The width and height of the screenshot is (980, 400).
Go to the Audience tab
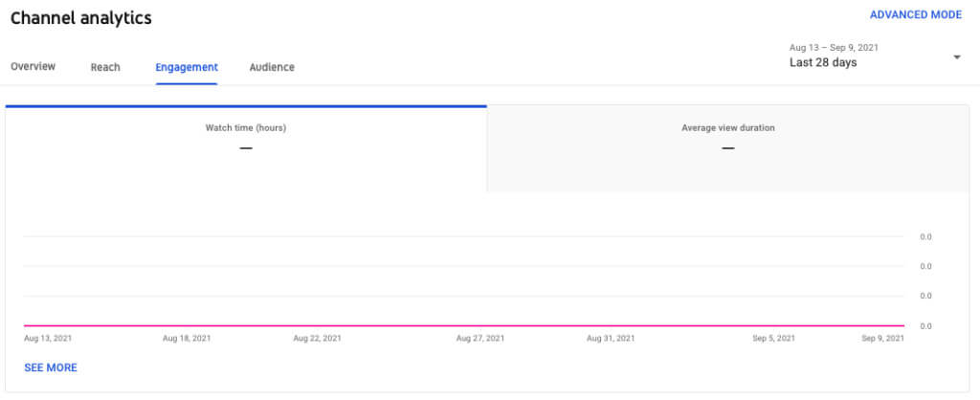[272, 67]
